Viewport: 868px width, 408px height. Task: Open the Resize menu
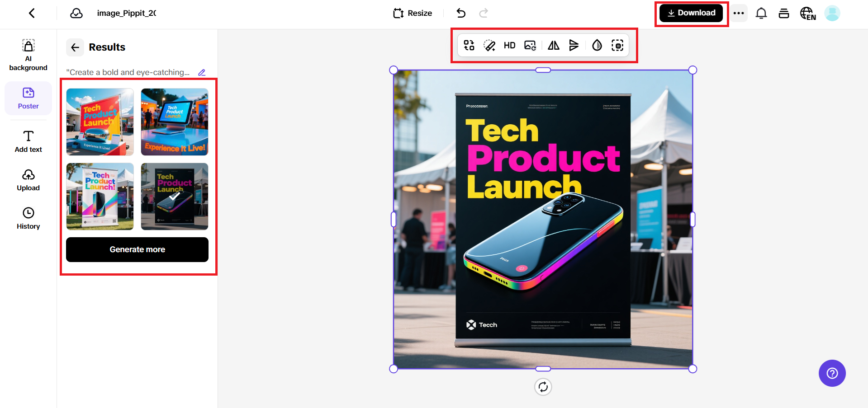412,13
